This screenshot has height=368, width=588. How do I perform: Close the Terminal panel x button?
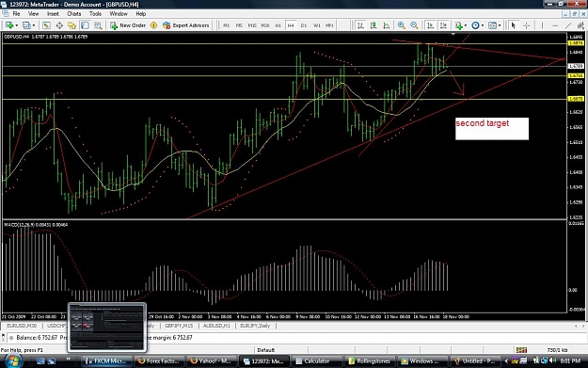pos(4,335)
